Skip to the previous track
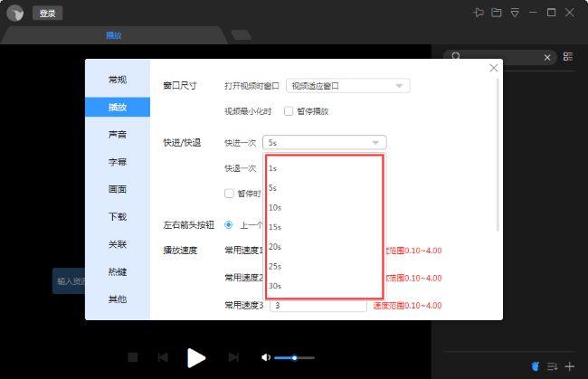Image resolution: width=588 pixels, height=379 pixels. [x=163, y=358]
